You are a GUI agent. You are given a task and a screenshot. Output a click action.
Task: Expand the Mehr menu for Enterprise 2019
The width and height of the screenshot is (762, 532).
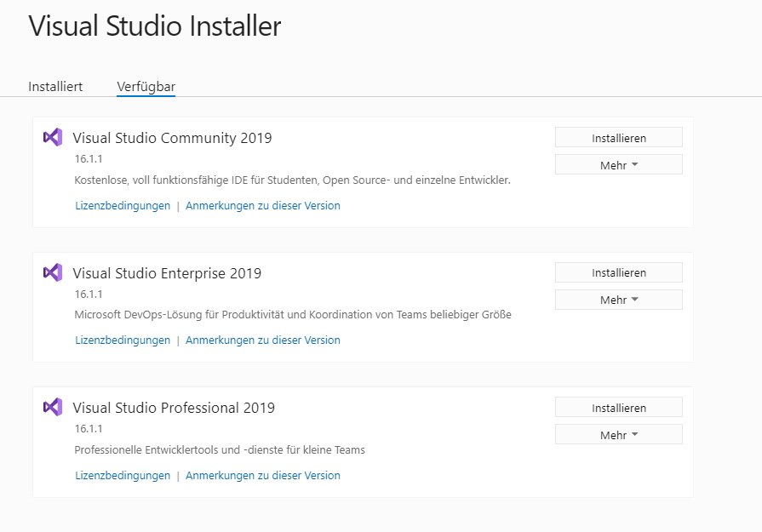coord(618,299)
